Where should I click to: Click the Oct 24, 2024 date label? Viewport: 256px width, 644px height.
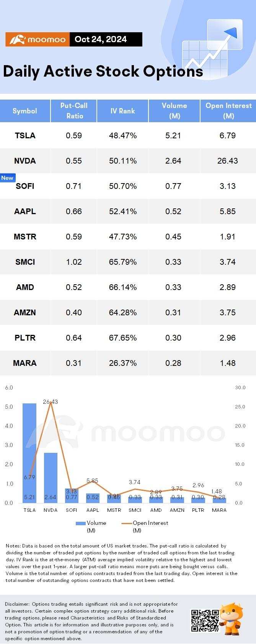tap(101, 39)
